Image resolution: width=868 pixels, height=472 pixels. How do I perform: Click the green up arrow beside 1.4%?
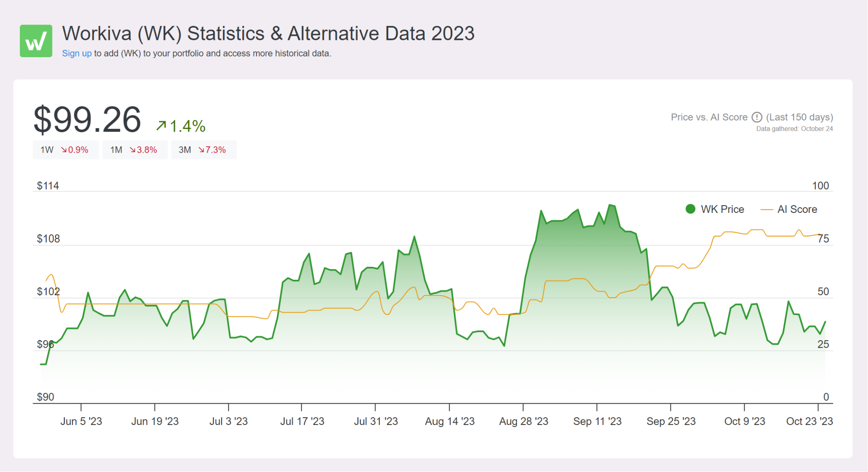161,126
